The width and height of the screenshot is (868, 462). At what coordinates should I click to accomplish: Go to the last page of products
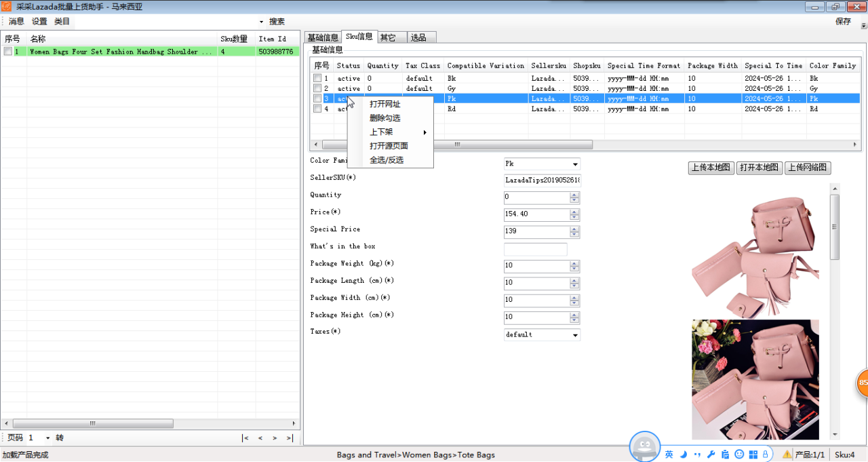[x=290, y=438]
